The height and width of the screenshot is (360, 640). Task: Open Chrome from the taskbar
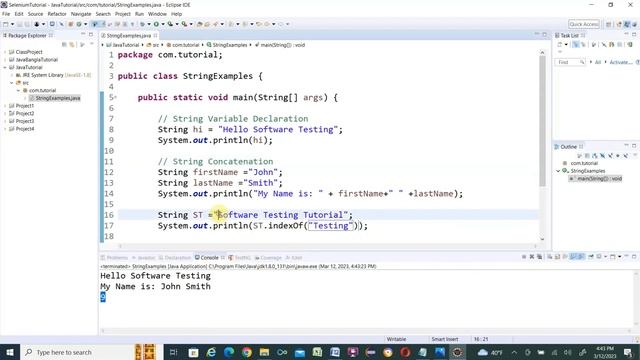coord(247,352)
